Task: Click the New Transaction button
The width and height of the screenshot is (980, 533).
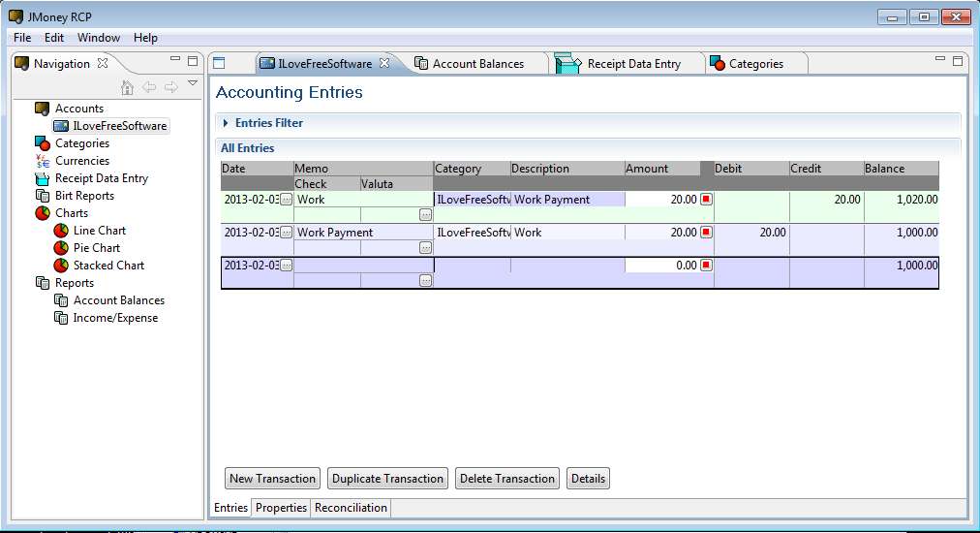Action: pyautogui.click(x=272, y=479)
